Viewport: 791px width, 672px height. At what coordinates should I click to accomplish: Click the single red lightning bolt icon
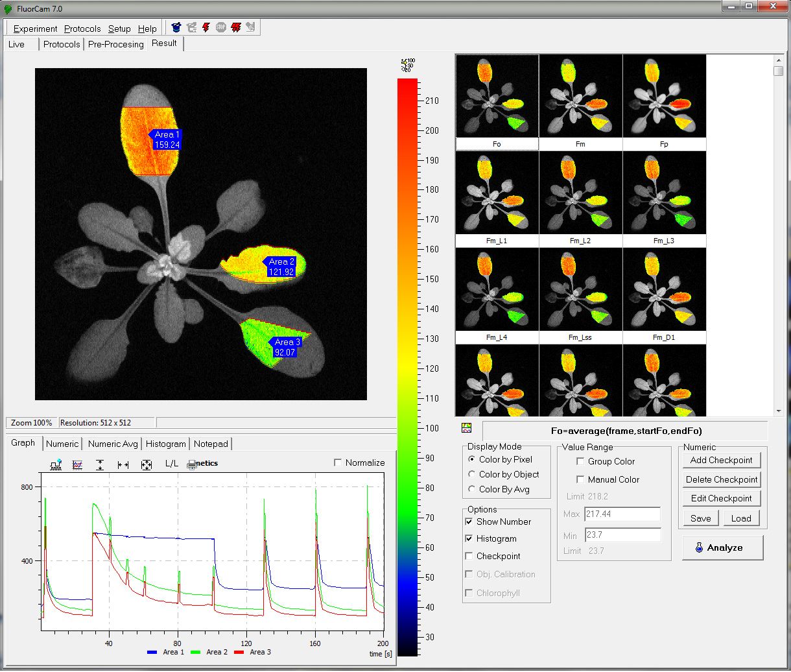[206, 28]
